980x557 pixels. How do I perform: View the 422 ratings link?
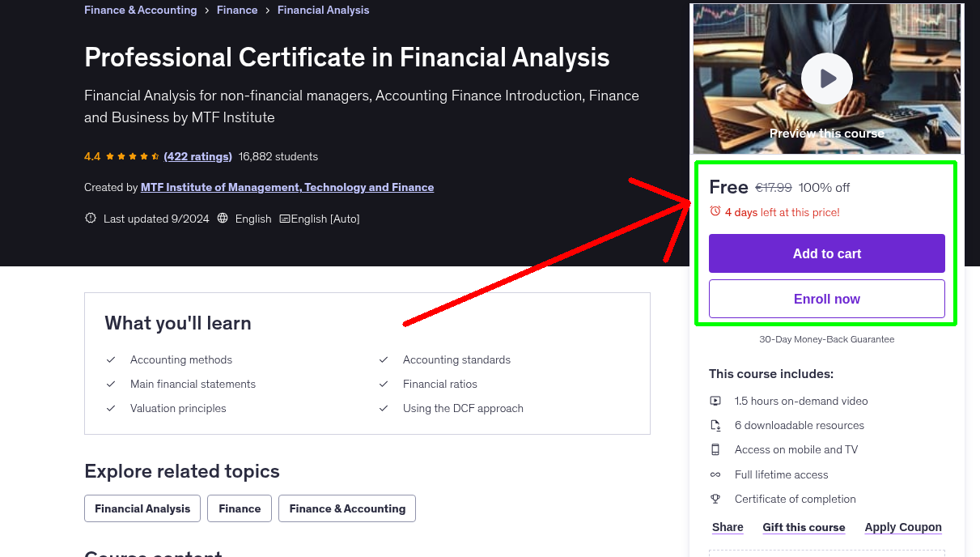197,156
